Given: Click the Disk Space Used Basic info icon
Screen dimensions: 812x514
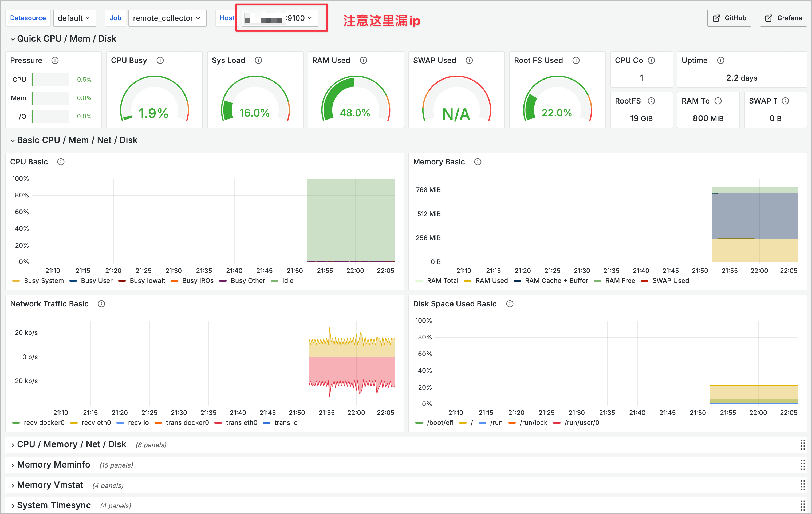Looking at the screenshot, I should coord(510,304).
